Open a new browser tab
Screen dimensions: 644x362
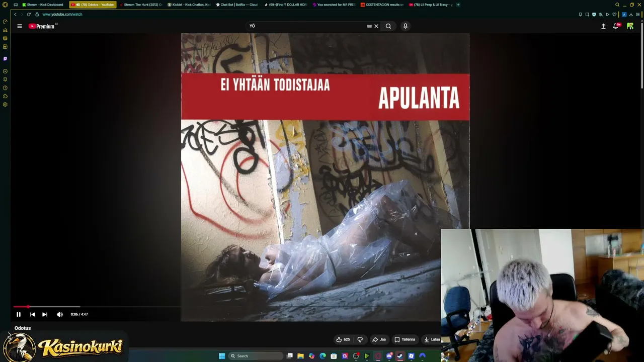tap(458, 5)
